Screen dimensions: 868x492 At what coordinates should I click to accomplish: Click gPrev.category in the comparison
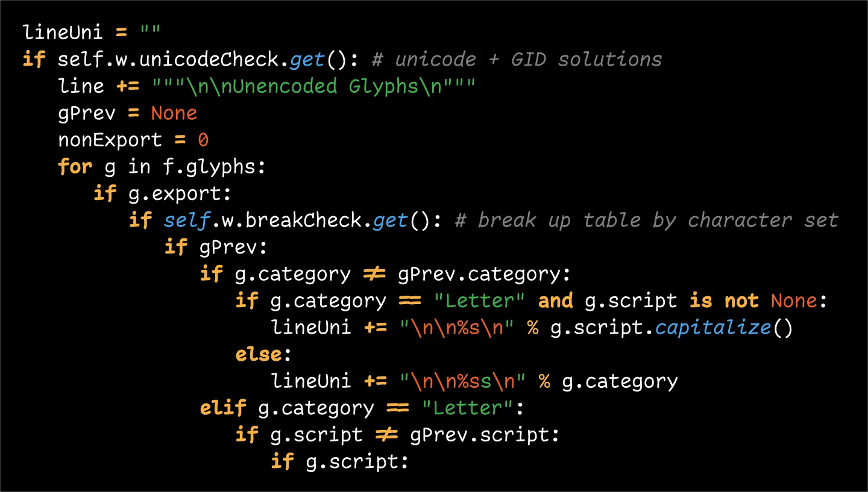(483, 274)
